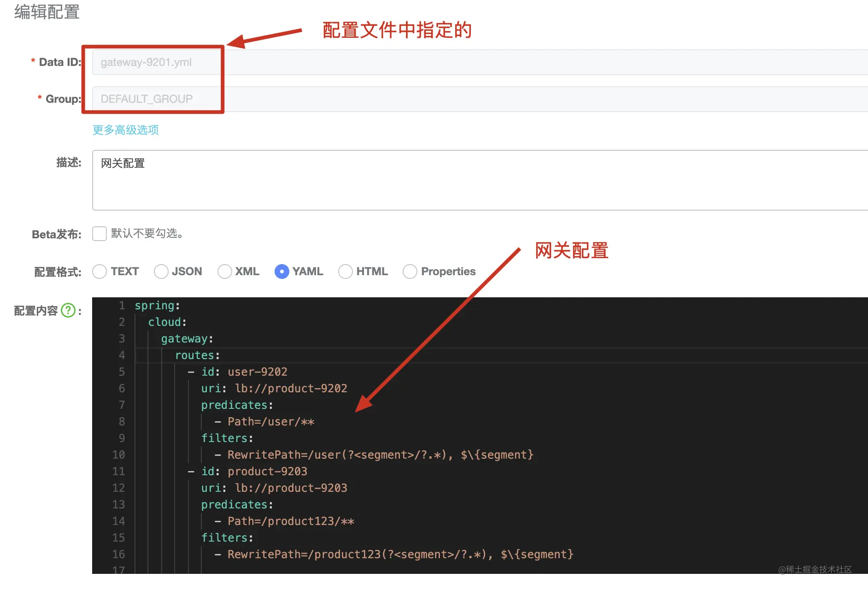
Task: Select the TEXT format radio button
Action: 100,271
